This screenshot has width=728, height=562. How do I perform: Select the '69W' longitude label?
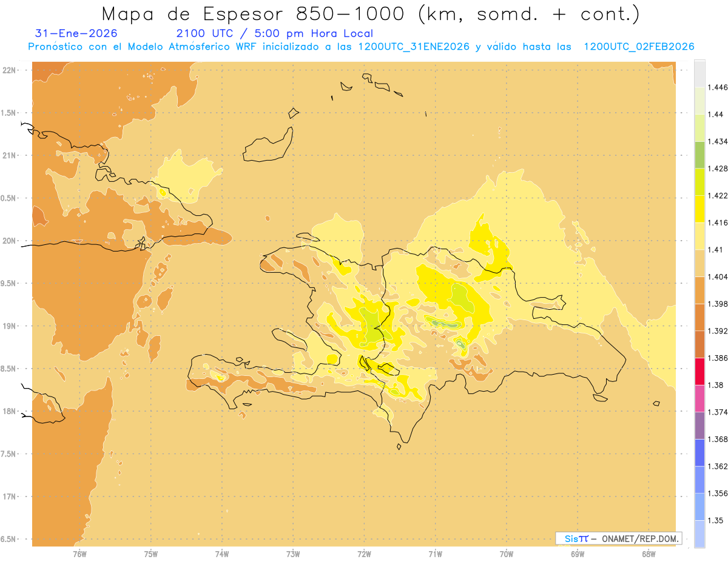coord(578,554)
